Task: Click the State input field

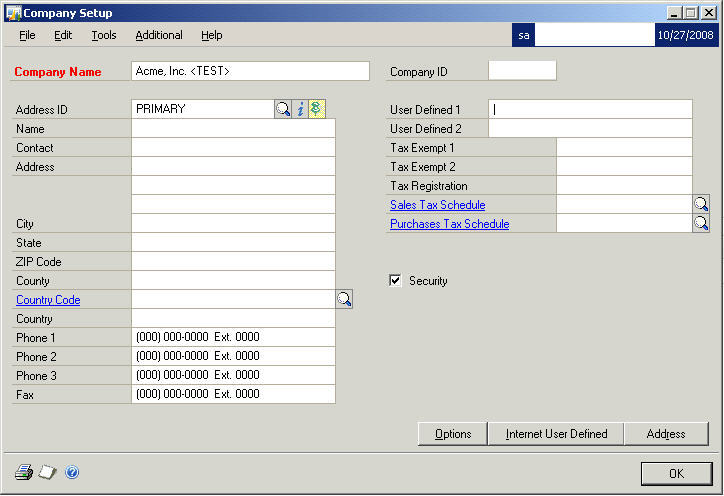Action: pyautogui.click(x=233, y=242)
